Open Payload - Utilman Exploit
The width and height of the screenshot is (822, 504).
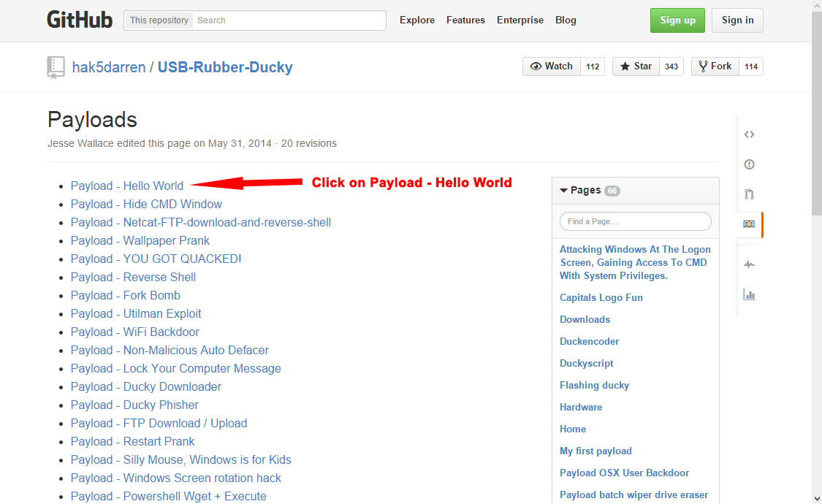pos(136,314)
